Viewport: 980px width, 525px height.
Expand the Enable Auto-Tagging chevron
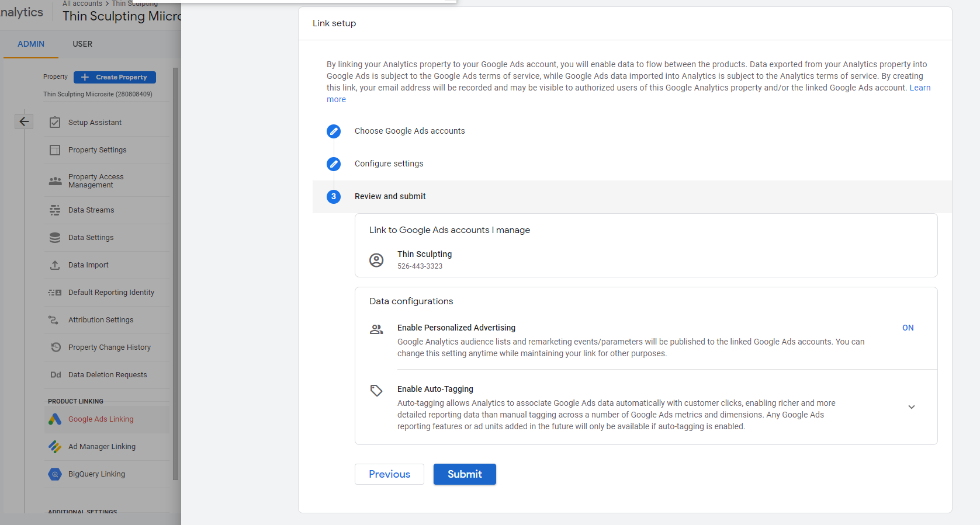pyautogui.click(x=912, y=407)
